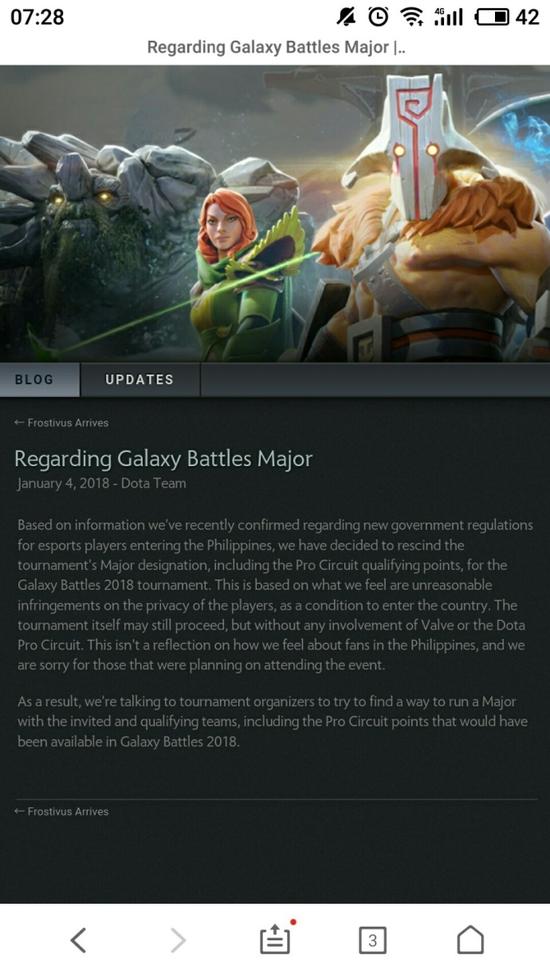Tap the browser forward arrow
Image resolution: width=550 pixels, height=977 pixels.
point(178,939)
